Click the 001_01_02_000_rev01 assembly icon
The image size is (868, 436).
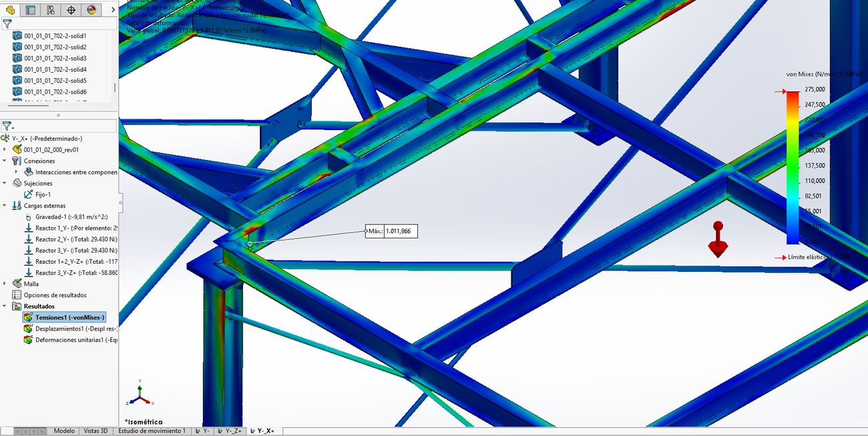[17, 150]
